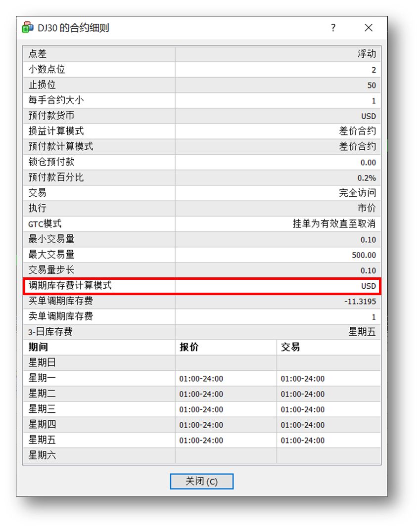Screen dimensions: 420x529
Task: Click the 关闭 (C) button
Action: point(201,482)
